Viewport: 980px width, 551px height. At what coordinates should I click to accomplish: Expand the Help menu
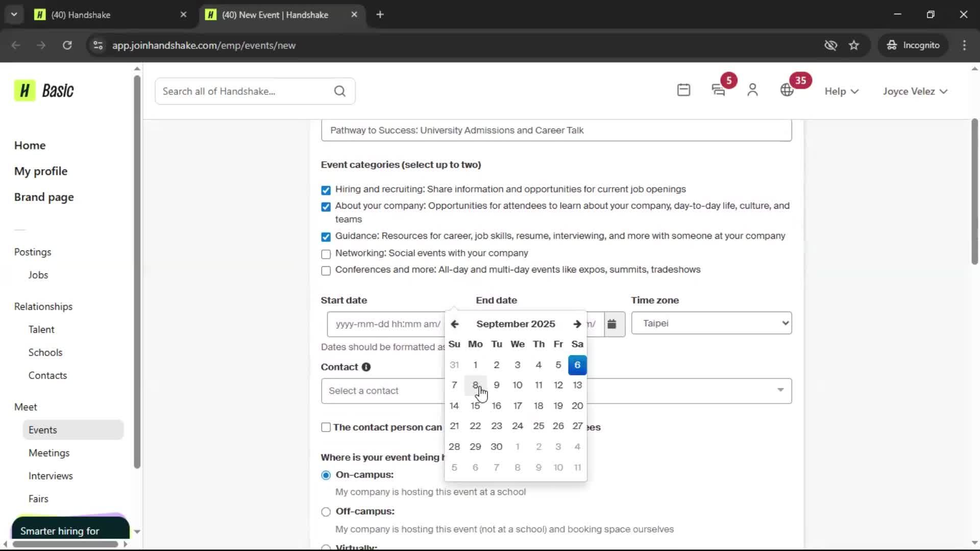(x=841, y=91)
